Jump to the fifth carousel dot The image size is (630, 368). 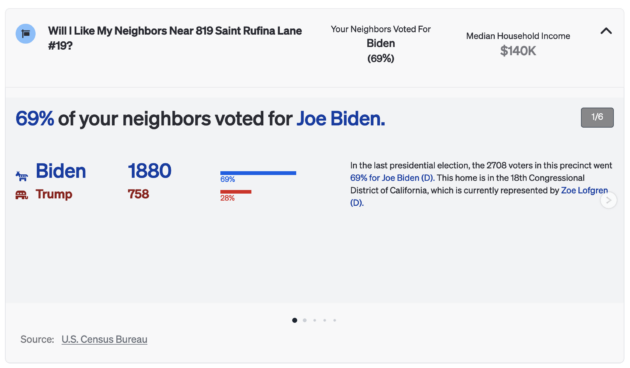pyautogui.click(x=334, y=320)
